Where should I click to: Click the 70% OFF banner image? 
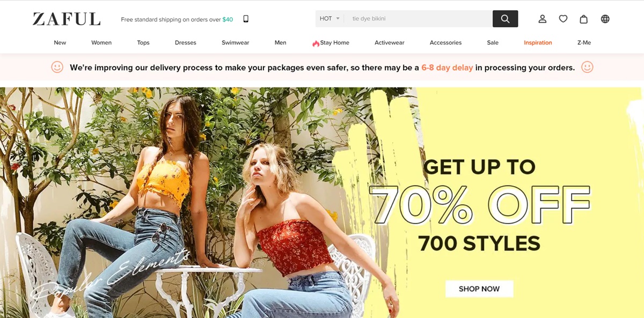322,203
